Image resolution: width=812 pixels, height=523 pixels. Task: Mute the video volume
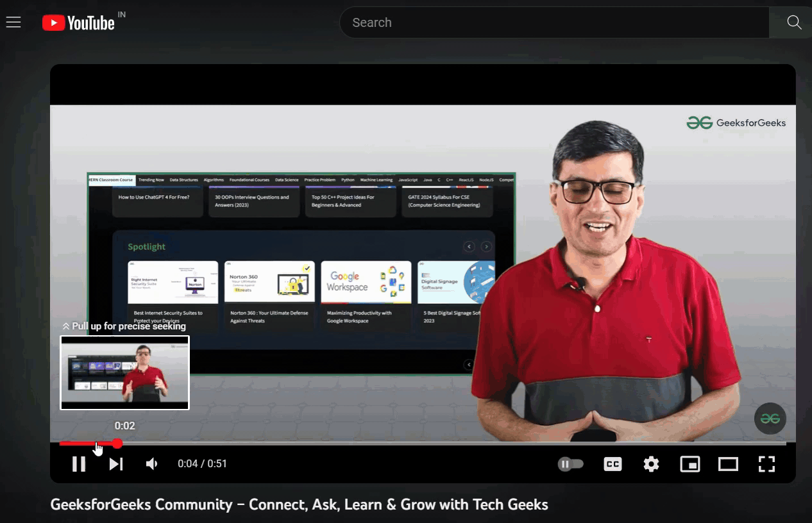(x=152, y=464)
